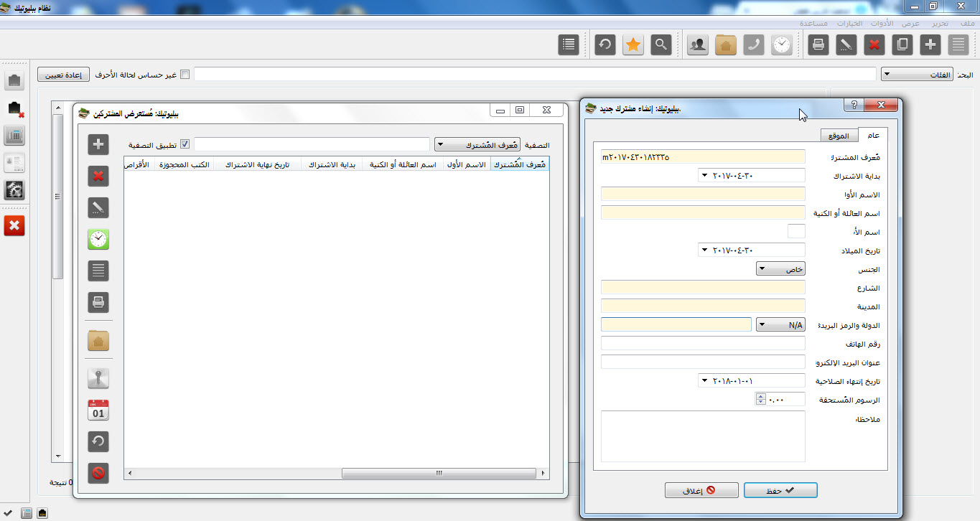This screenshot has width=980, height=521.
Task: Click the family name input field
Action: pyautogui.click(x=703, y=212)
